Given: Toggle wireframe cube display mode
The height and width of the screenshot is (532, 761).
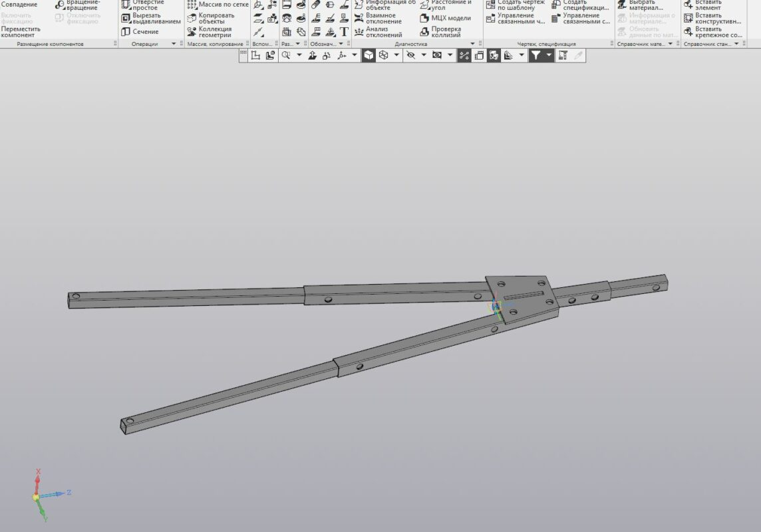Looking at the screenshot, I should (x=384, y=56).
